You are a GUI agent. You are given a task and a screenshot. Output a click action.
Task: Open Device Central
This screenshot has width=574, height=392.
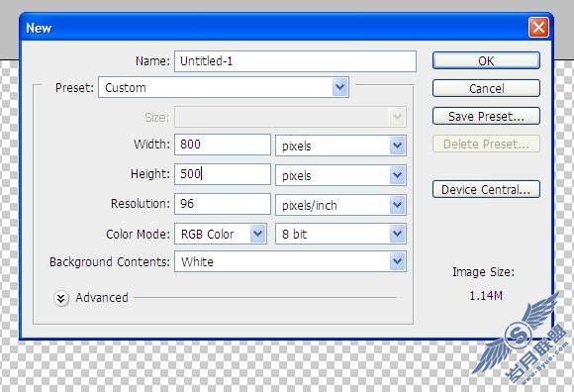486,189
